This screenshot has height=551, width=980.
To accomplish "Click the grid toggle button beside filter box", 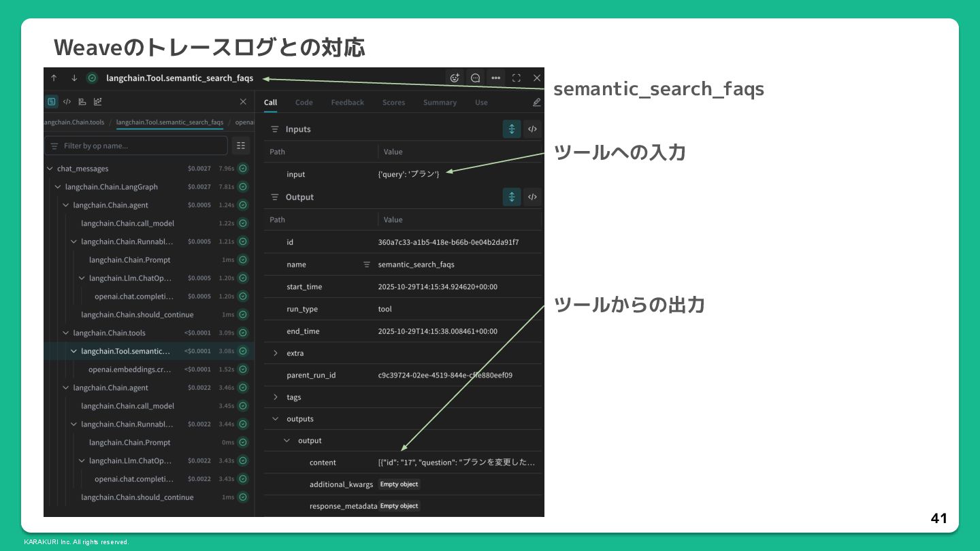I will point(241,146).
